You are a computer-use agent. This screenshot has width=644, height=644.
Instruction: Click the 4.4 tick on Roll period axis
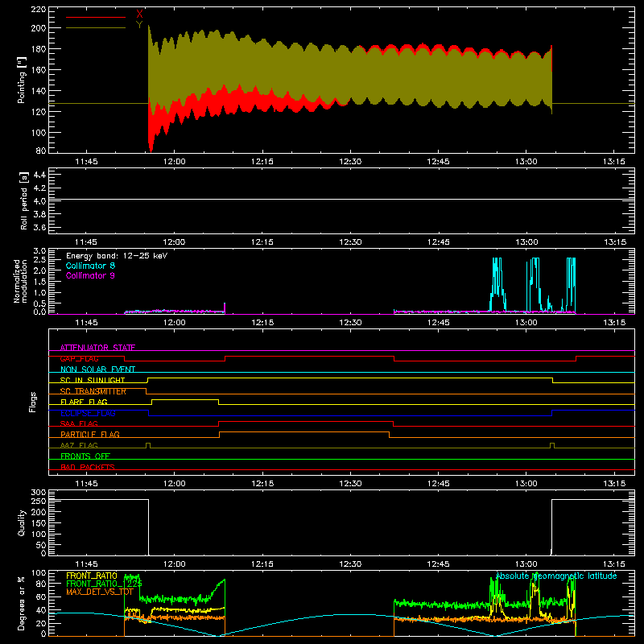[39, 175]
